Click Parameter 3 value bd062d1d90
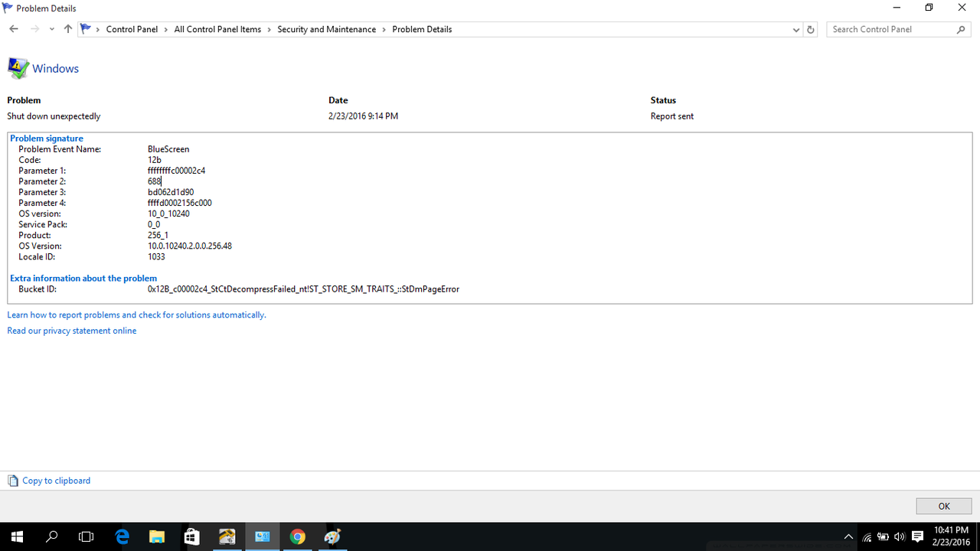The width and height of the screenshot is (980, 551). click(x=171, y=192)
